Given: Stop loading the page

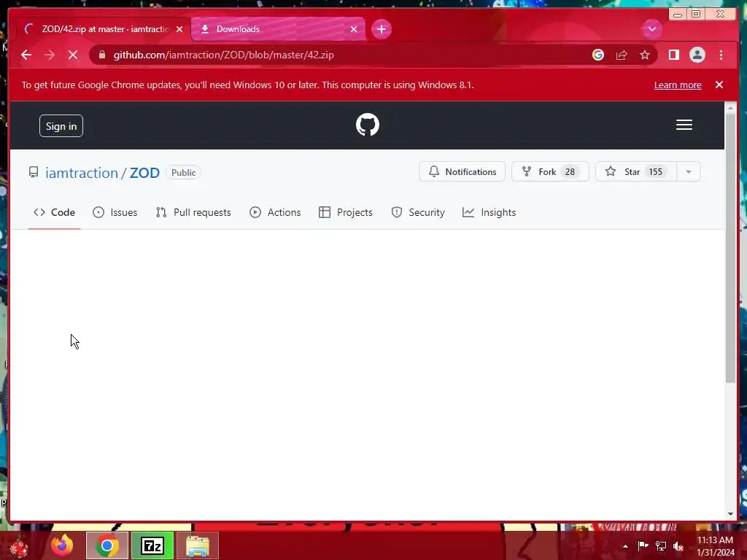Looking at the screenshot, I should pos(73,55).
